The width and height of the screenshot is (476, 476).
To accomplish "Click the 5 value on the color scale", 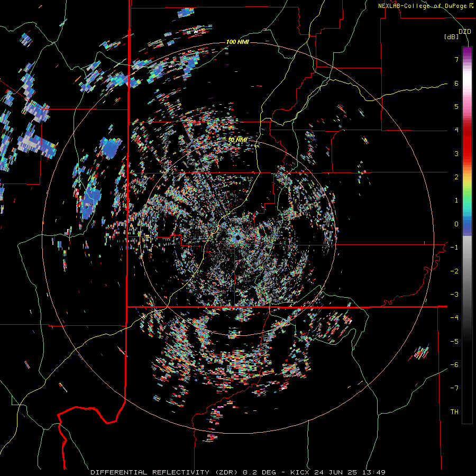I will pyautogui.click(x=456, y=106).
